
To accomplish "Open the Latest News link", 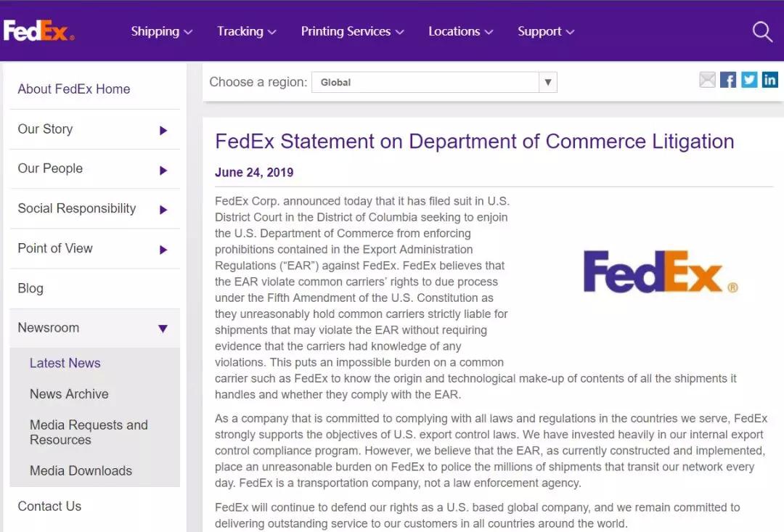I will (x=65, y=363).
